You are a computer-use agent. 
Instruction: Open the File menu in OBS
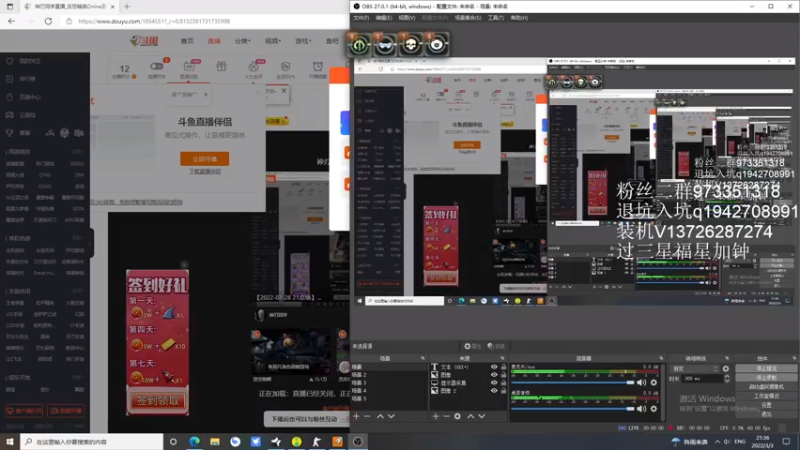coord(361,18)
